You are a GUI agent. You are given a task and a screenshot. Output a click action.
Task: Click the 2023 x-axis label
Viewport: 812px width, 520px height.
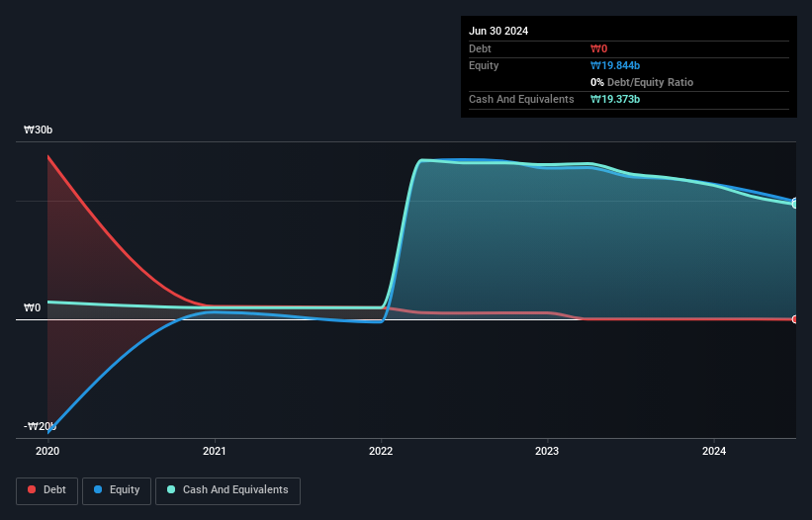[x=547, y=451]
